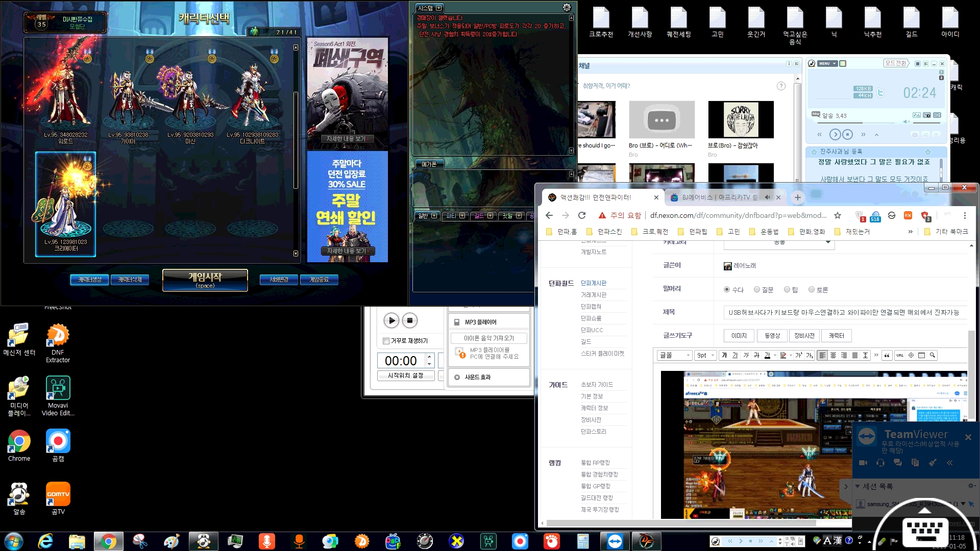Select the 질문 radio button

coord(757,290)
